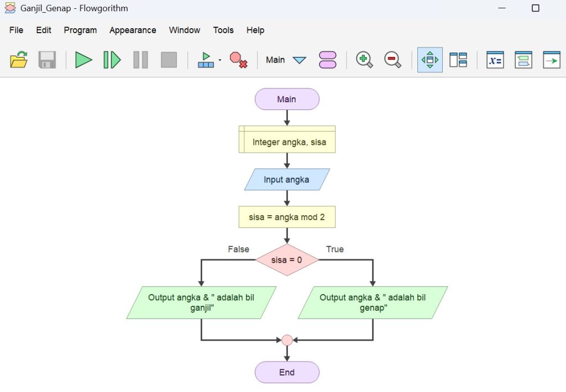The height and width of the screenshot is (392, 566).
Task: Click the Stop square button
Action: tap(169, 60)
